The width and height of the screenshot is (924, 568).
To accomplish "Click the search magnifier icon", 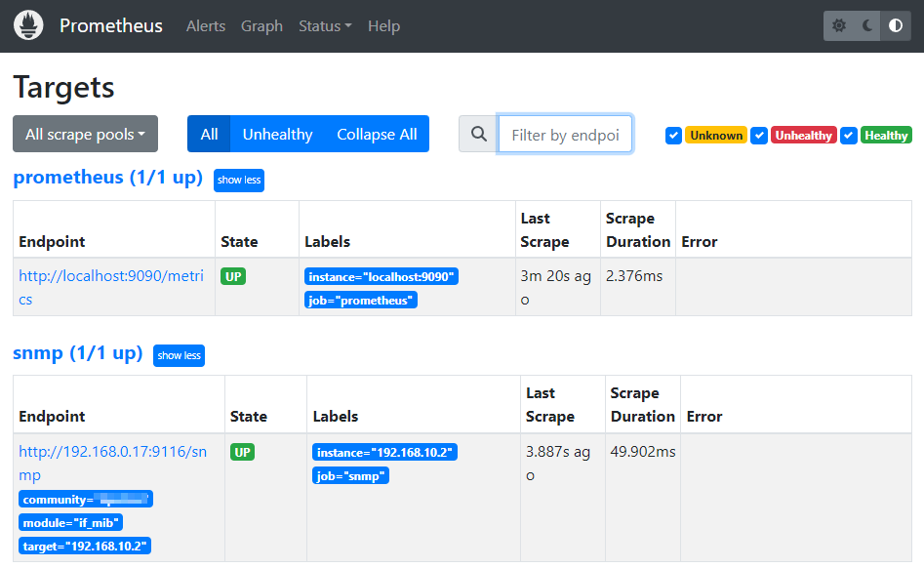I will coord(478,135).
